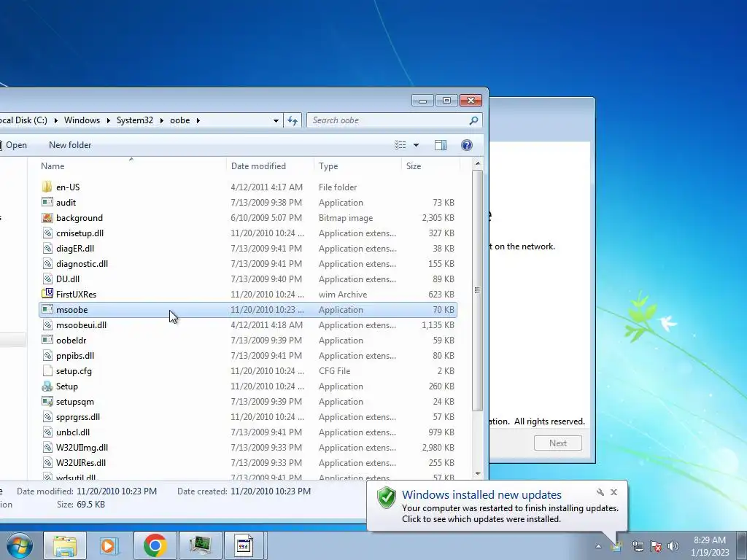Click the file list vertical scrollbar thumb

pos(477,290)
